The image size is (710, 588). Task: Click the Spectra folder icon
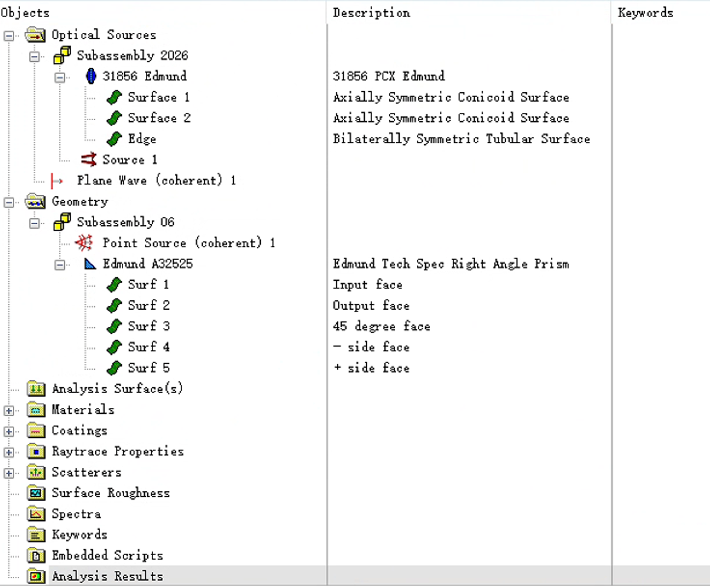37,514
